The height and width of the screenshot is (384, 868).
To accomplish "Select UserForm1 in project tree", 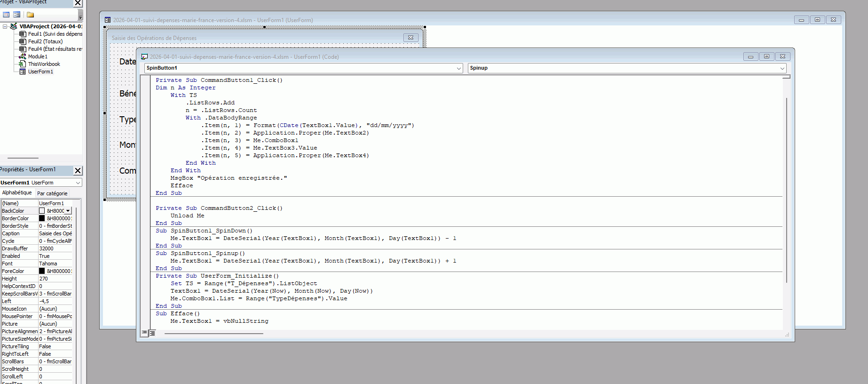I will [x=40, y=72].
